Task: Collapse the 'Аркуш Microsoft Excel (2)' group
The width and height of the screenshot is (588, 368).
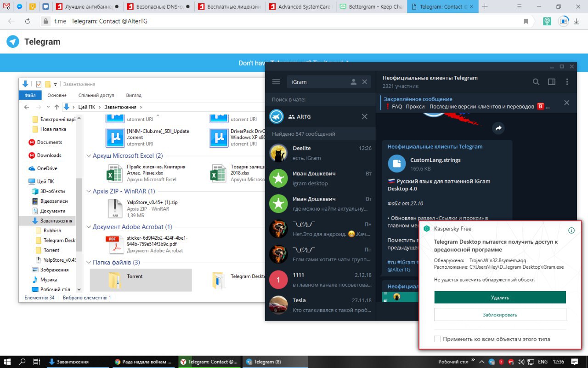Action: (89, 155)
